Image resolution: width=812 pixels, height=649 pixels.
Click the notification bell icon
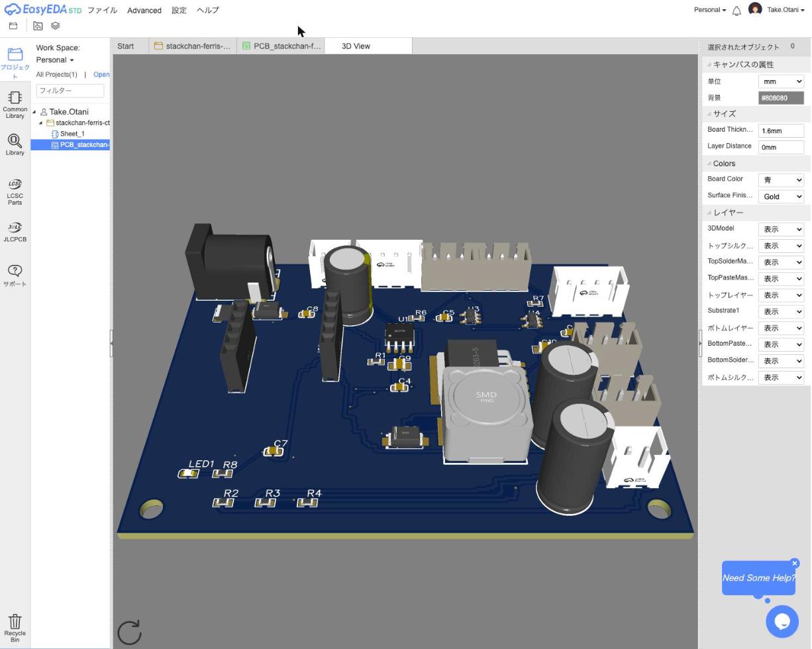click(736, 11)
